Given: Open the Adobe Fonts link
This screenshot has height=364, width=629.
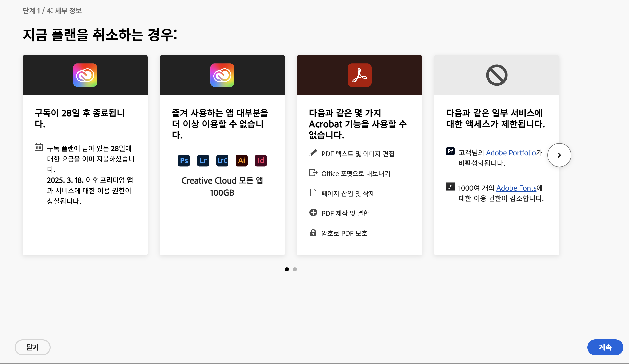Looking at the screenshot, I should click(516, 188).
